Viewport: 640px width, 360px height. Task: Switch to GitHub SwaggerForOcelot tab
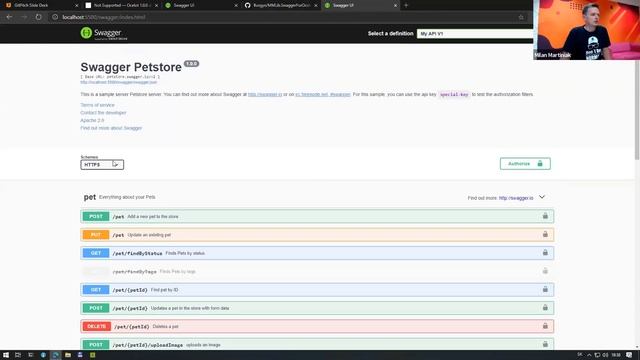(281, 5)
